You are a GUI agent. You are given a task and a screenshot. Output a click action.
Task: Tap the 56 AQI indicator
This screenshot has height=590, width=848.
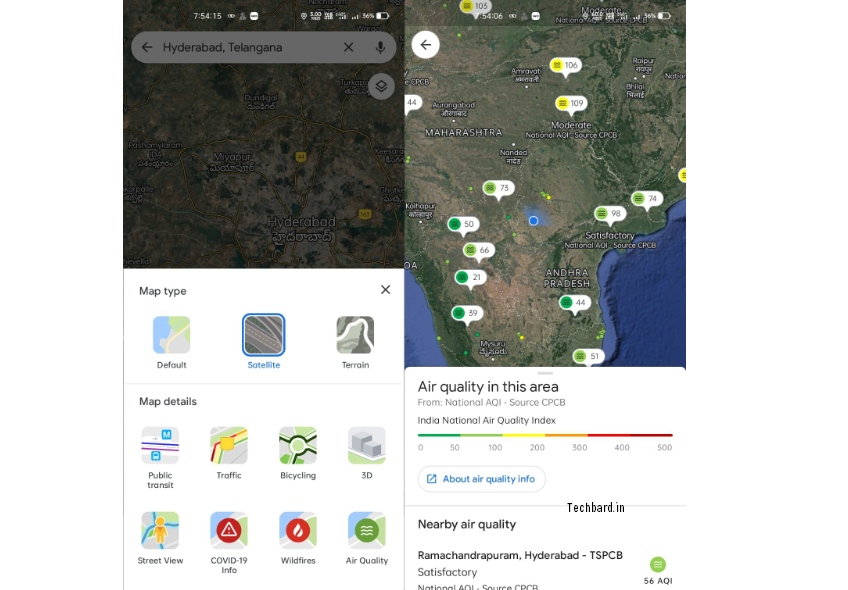coord(658,571)
